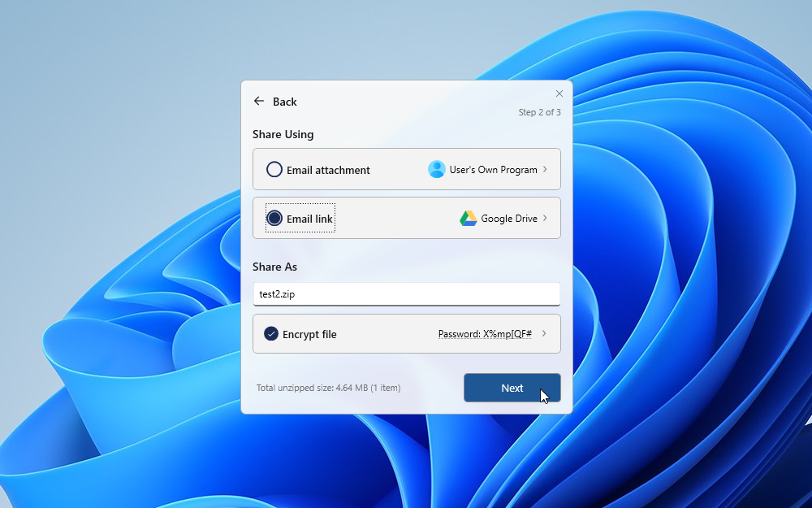Open password options via the chevron
Image resolution: width=812 pixels, height=508 pixels.
(544, 333)
